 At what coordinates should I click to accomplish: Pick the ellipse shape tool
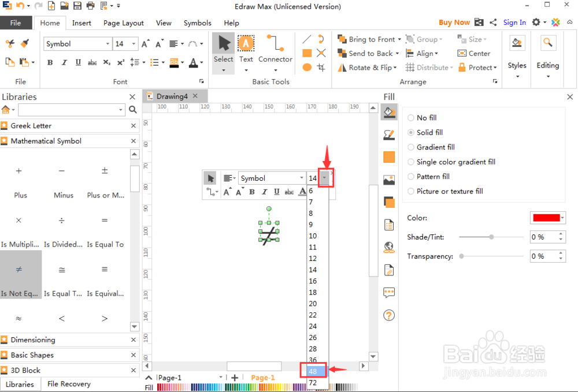tap(307, 68)
